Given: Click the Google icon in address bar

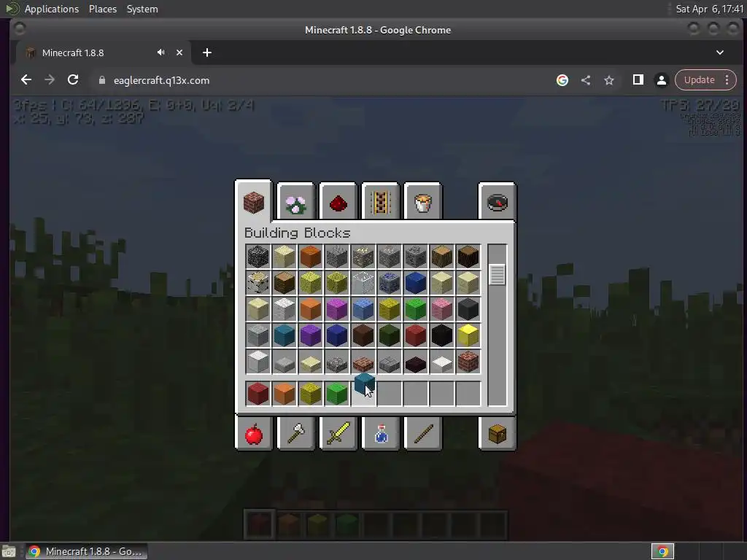Looking at the screenshot, I should tap(562, 80).
